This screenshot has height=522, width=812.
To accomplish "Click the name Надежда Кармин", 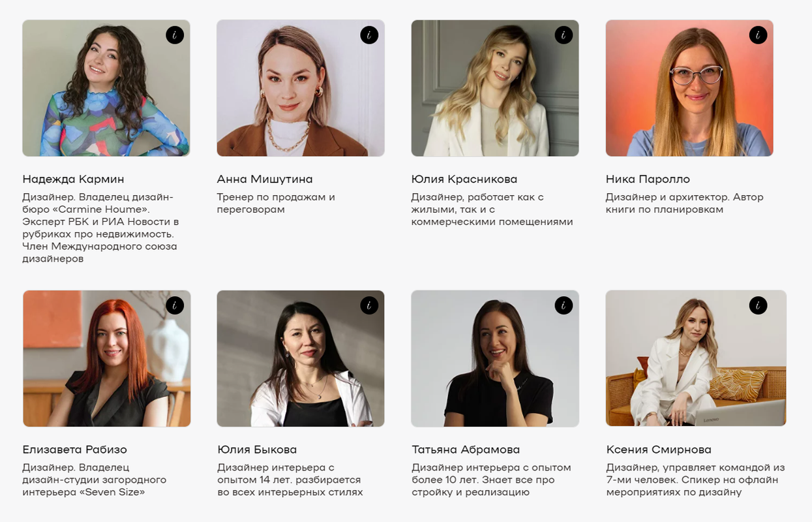I will [73, 179].
